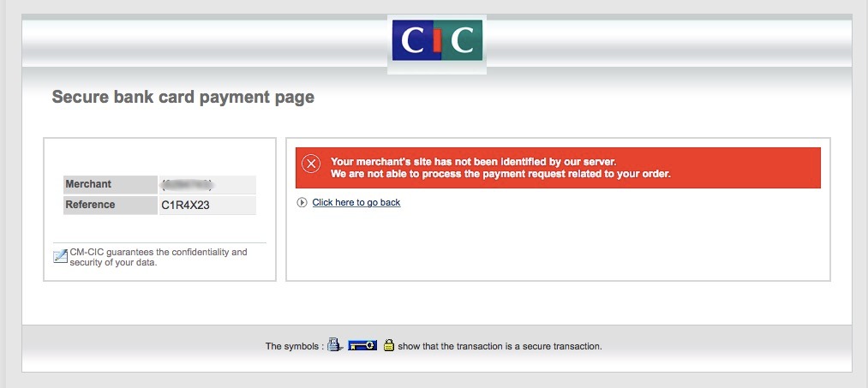This screenshot has height=388, width=868.
Task: Click the arrow bullet beside go back link
Action: pos(302,203)
